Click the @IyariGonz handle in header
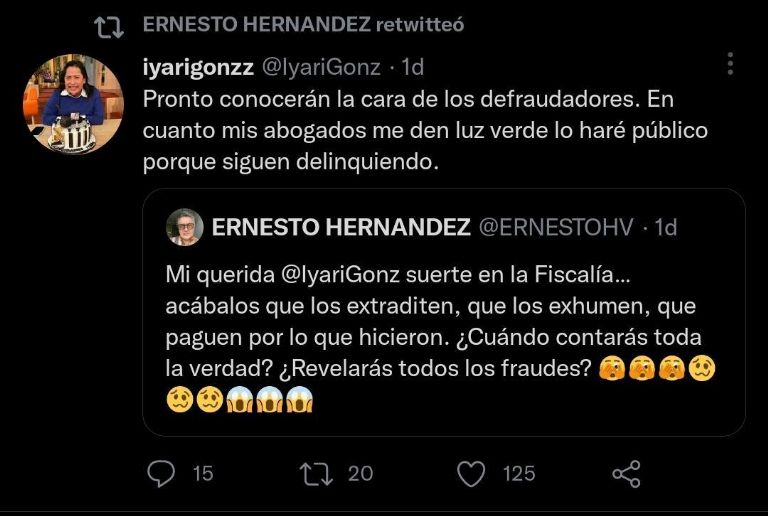Viewport: 768px width, 516px height. pos(321,67)
